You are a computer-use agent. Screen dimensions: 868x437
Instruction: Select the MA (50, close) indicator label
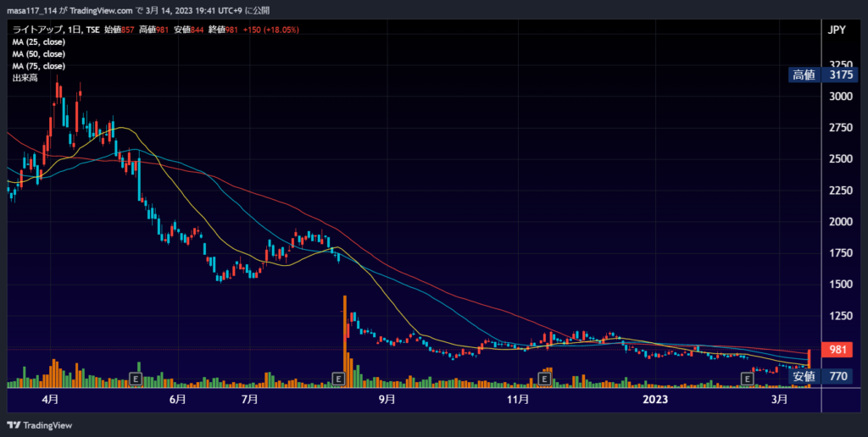pos(39,54)
